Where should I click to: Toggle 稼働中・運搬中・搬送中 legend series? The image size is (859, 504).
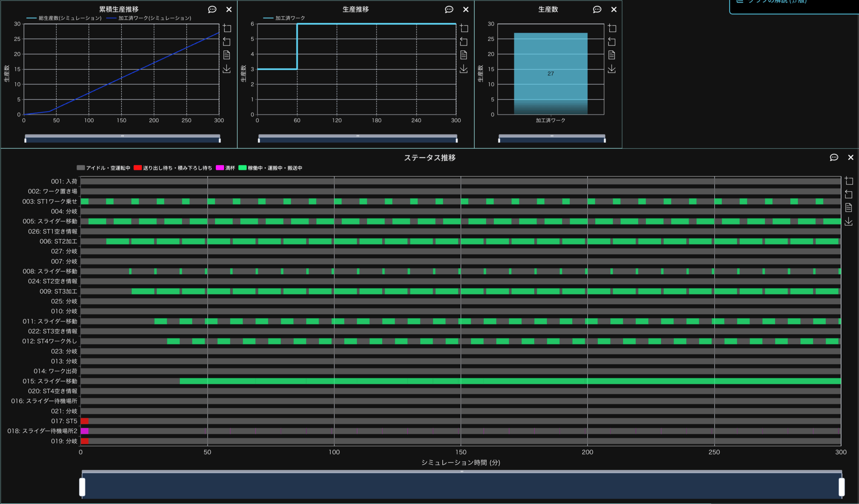pyautogui.click(x=274, y=168)
